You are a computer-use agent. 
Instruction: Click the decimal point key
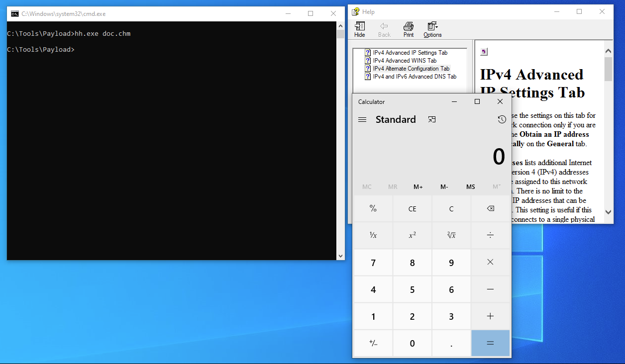coord(451,343)
